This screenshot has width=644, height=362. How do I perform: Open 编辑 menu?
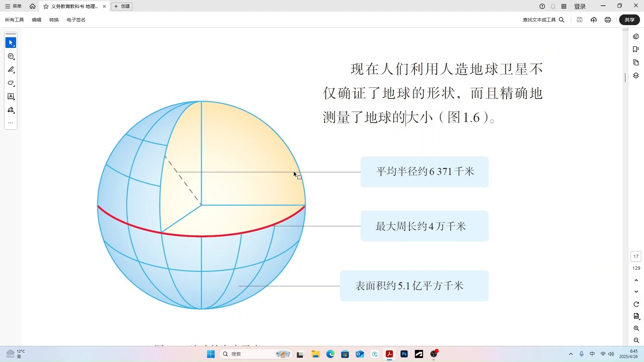tap(37, 20)
